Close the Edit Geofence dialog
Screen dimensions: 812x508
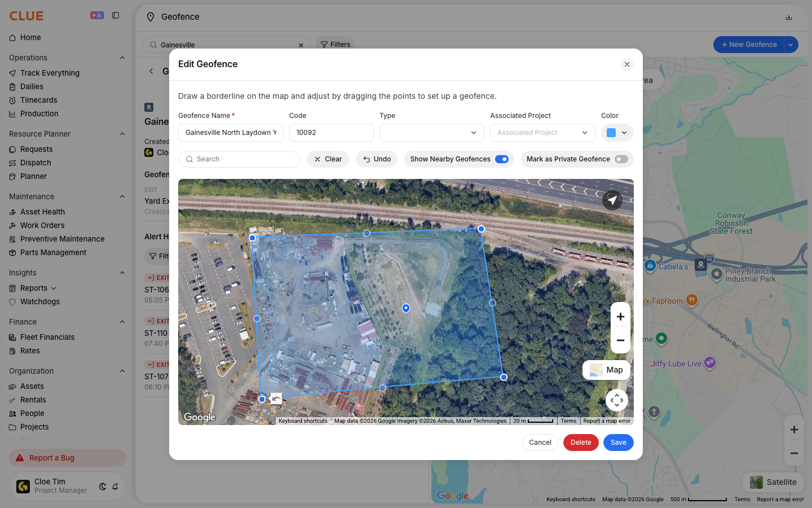click(x=627, y=64)
